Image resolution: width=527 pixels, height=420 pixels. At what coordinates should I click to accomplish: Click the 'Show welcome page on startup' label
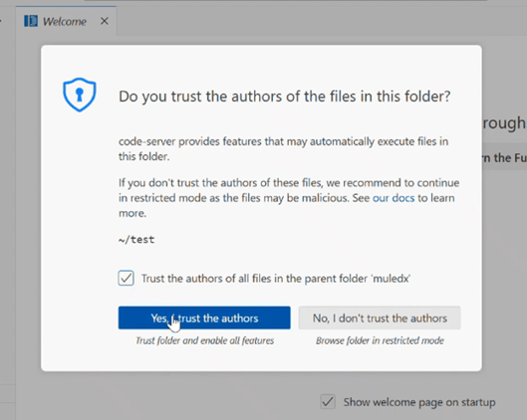tap(419, 402)
